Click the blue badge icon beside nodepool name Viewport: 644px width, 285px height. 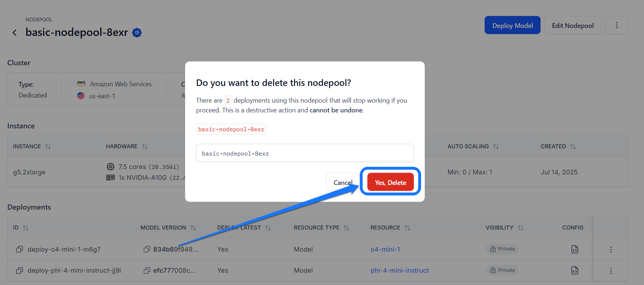pyautogui.click(x=137, y=33)
